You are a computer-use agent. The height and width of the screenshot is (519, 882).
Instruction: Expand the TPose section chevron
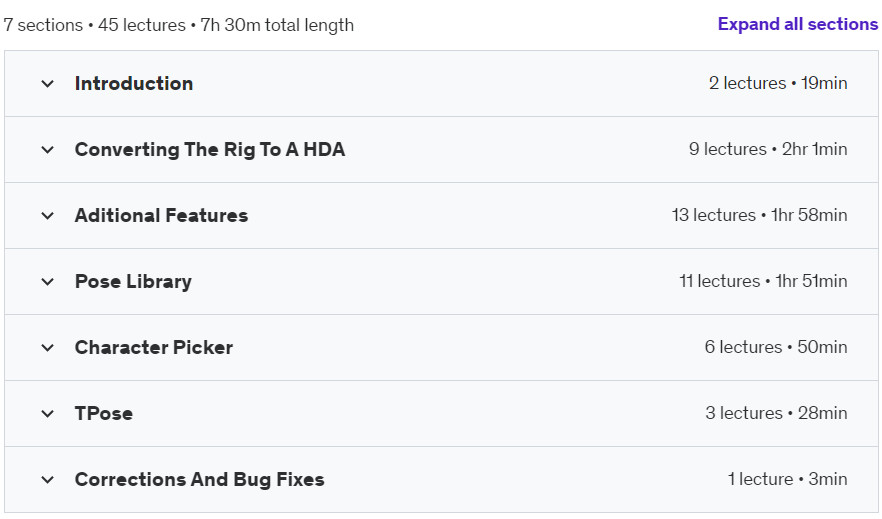click(x=48, y=414)
